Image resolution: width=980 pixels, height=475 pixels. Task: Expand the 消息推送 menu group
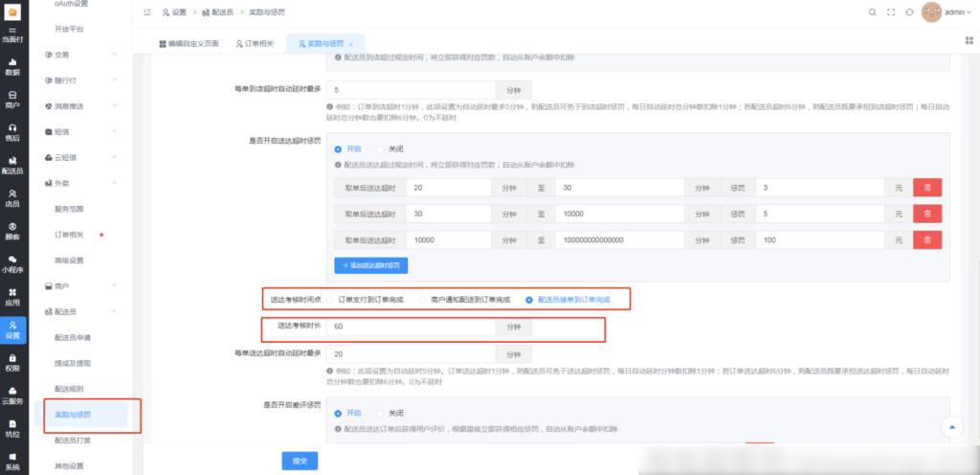coord(80,106)
